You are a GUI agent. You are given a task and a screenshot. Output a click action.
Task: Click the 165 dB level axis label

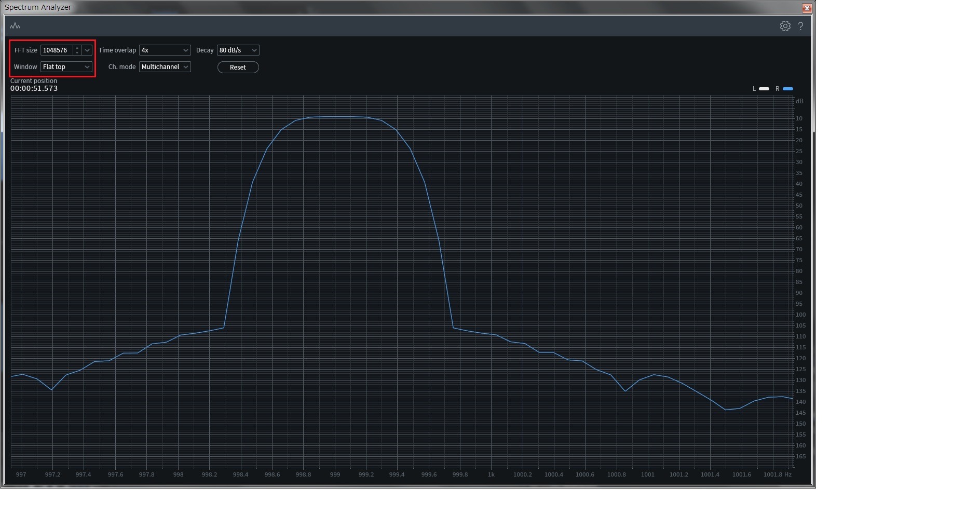click(x=800, y=456)
